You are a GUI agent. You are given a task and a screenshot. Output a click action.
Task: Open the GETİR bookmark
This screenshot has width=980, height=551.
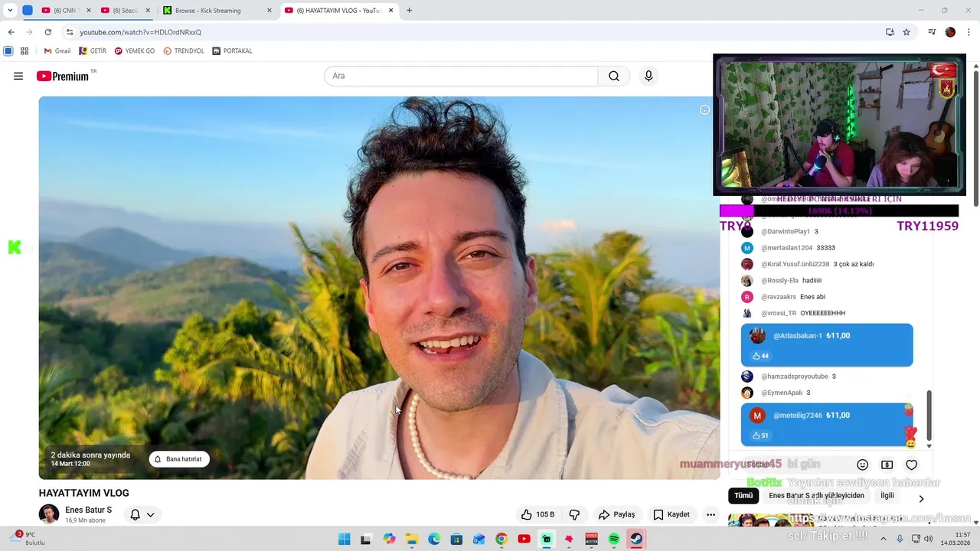[x=93, y=51]
